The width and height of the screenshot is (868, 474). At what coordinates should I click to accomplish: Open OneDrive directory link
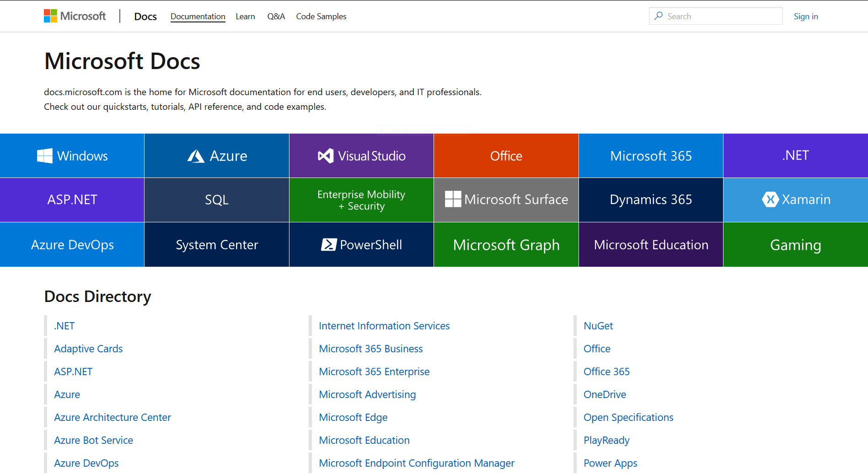[x=605, y=394]
